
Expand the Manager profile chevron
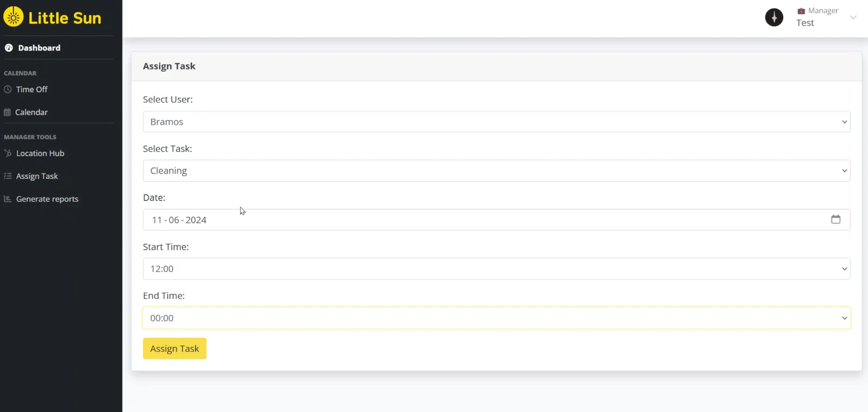pyautogui.click(x=853, y=17)
